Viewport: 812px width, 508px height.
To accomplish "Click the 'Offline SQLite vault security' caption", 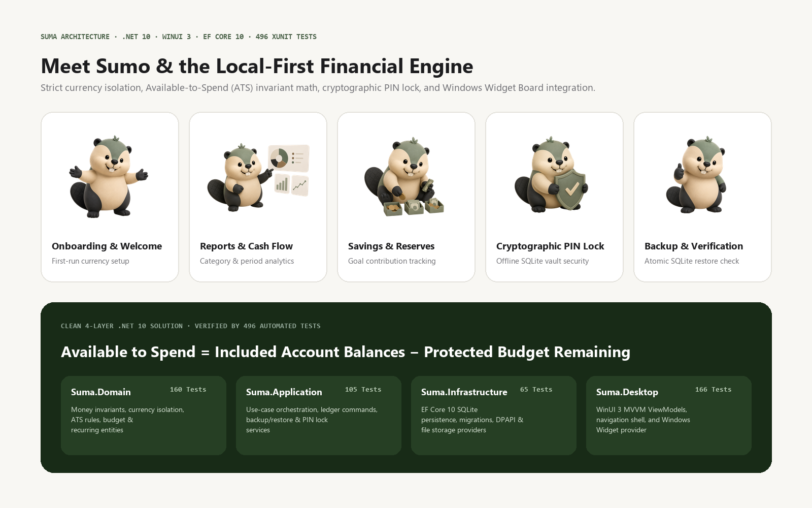I will (x=543, y=261).
